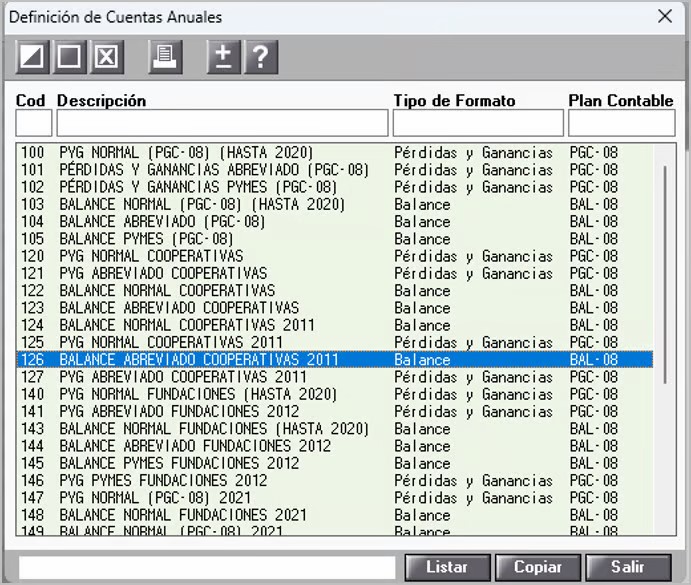Focus the Tipo de Formato filter field

click(x=478, y=123)
